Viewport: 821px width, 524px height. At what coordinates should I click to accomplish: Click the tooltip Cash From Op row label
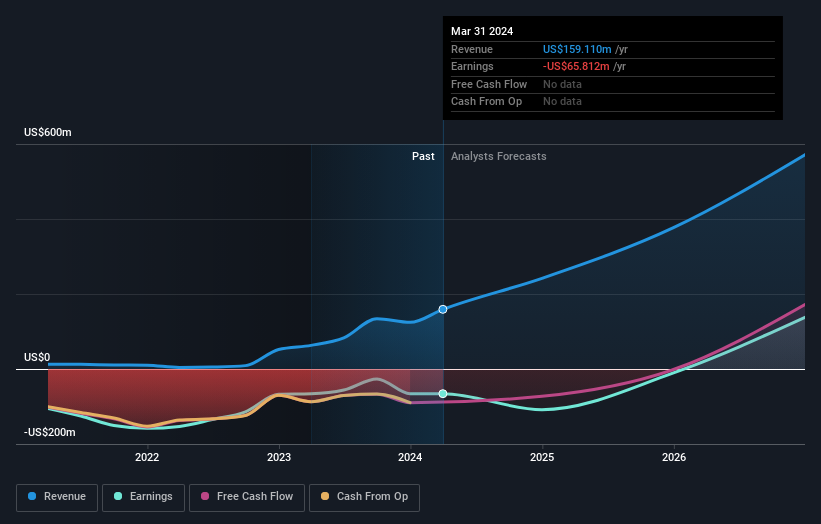tap(486, 102)
